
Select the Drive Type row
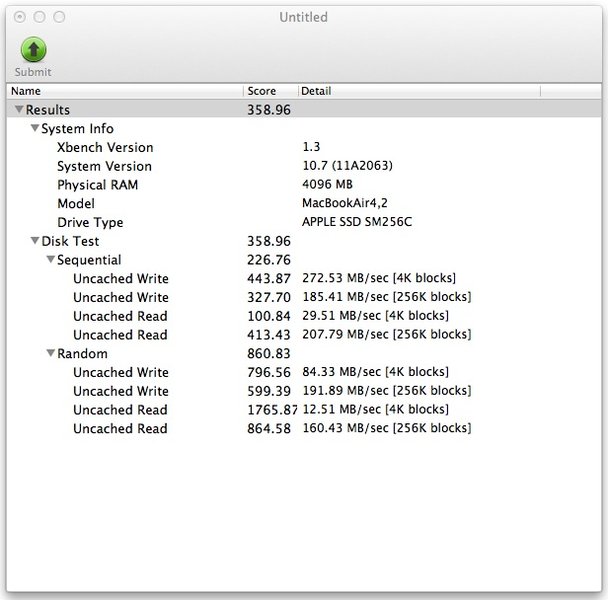click(304, 222)
